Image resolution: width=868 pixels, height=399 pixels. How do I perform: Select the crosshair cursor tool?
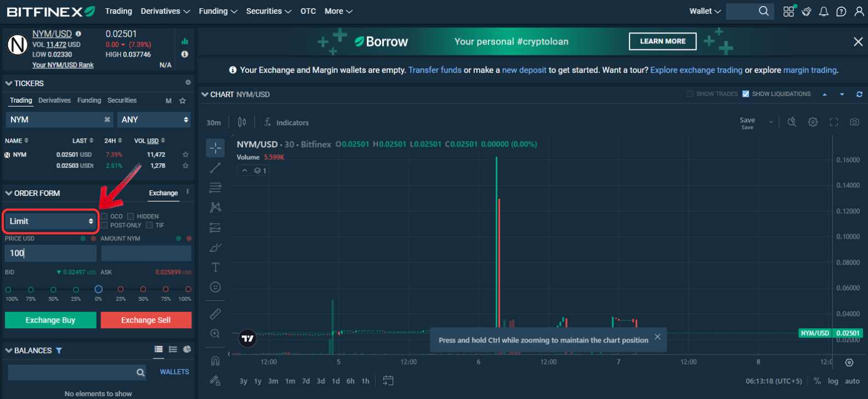pyautogui.click(x=215, y=148)
